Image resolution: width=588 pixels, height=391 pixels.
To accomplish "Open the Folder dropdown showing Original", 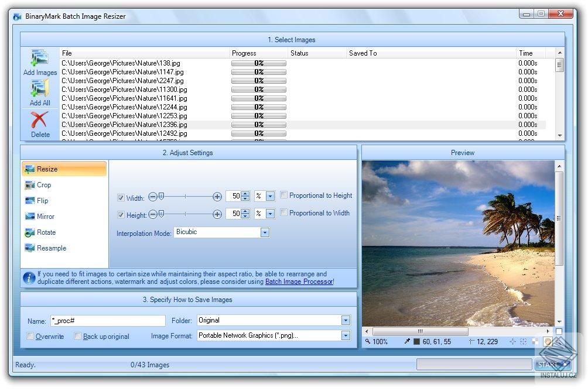I will coord(344,320).
